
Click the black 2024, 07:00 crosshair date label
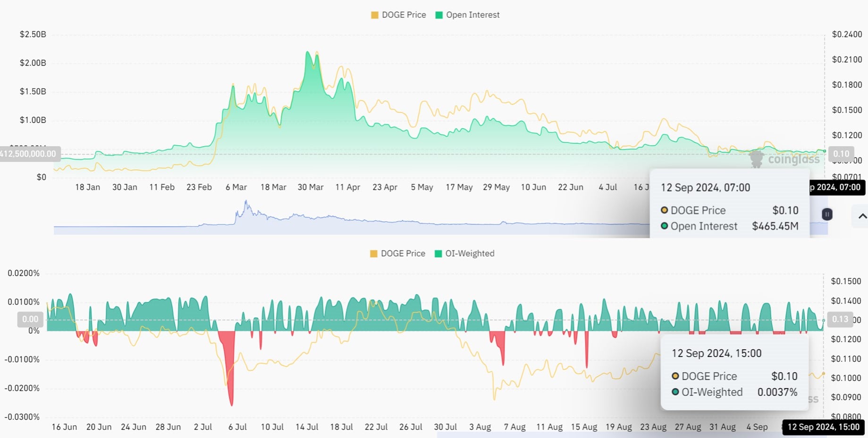pyautogui.click(x=836, y=188)
